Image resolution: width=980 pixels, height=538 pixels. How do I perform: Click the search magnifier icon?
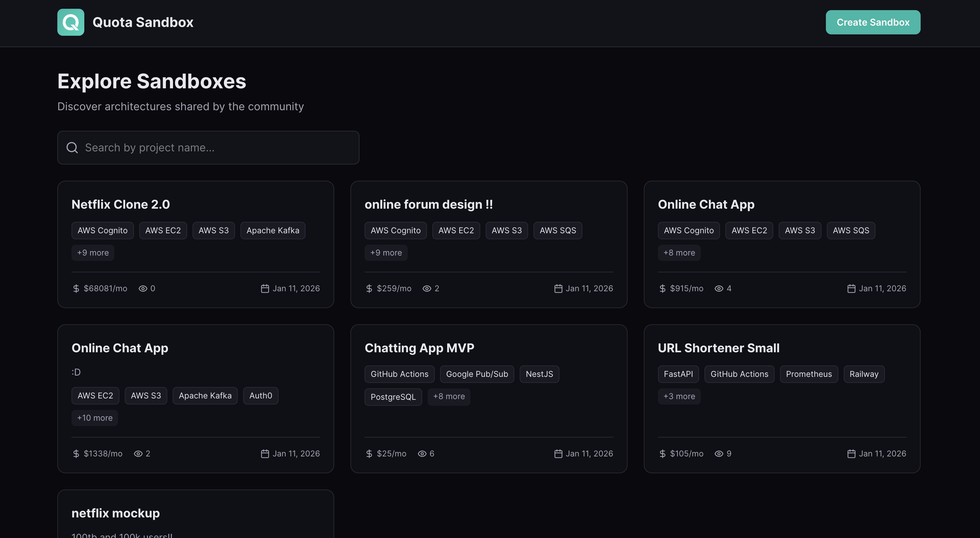(72, 148)
